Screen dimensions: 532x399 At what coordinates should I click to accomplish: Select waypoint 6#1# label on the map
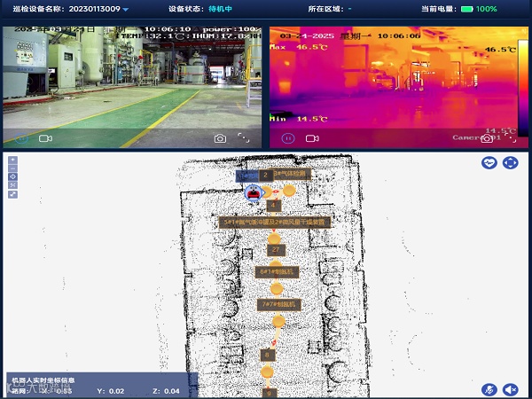pos(277,272)
